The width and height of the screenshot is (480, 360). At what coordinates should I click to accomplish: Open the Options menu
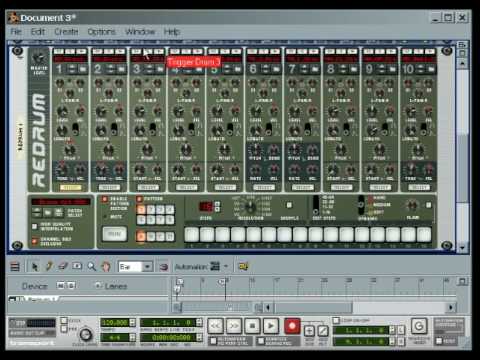coord(102,32)
